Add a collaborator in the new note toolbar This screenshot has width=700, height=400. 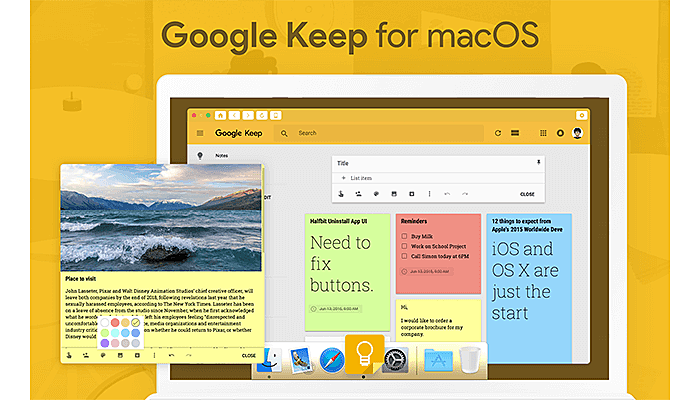pyautogui.click(x=358, y=194)
